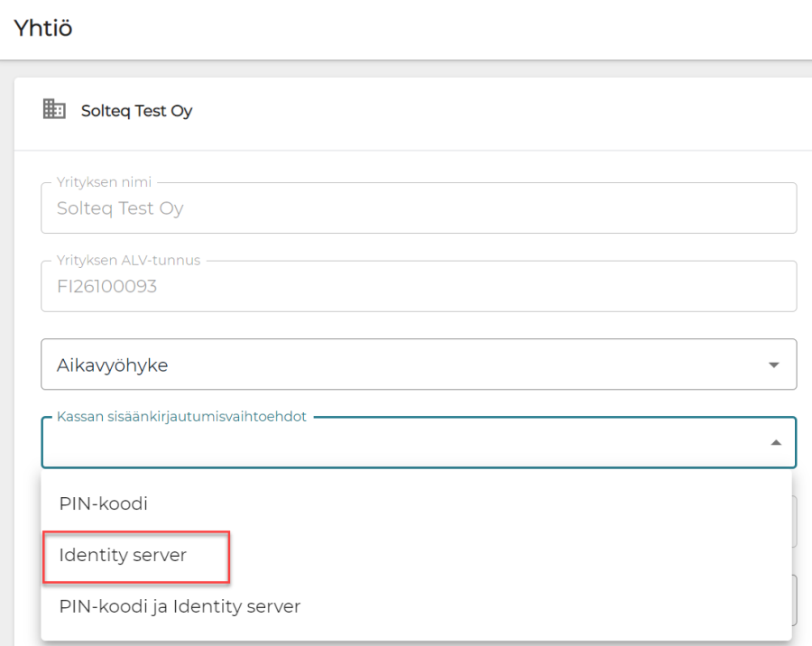Click the Solteq Test Oy text in the name field
812x646 pixels.
tap(119, 208)
